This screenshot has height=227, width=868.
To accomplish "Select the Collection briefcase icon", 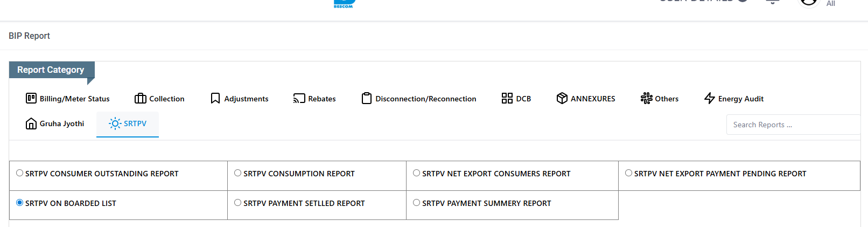I will [x=141, y=98].
